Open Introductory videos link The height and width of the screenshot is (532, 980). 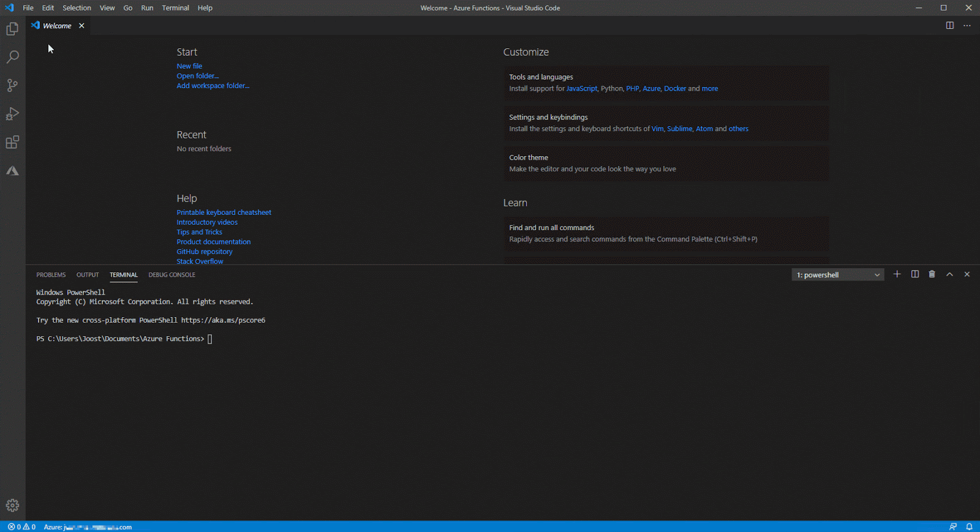point(207,222)
